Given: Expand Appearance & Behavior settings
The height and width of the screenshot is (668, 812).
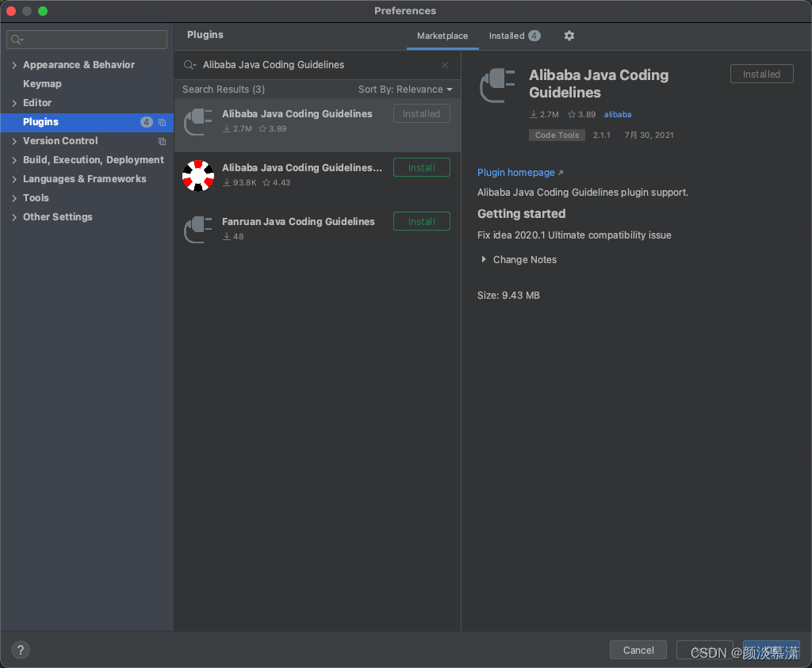Looking at the screenshot, I should point(14,65).
